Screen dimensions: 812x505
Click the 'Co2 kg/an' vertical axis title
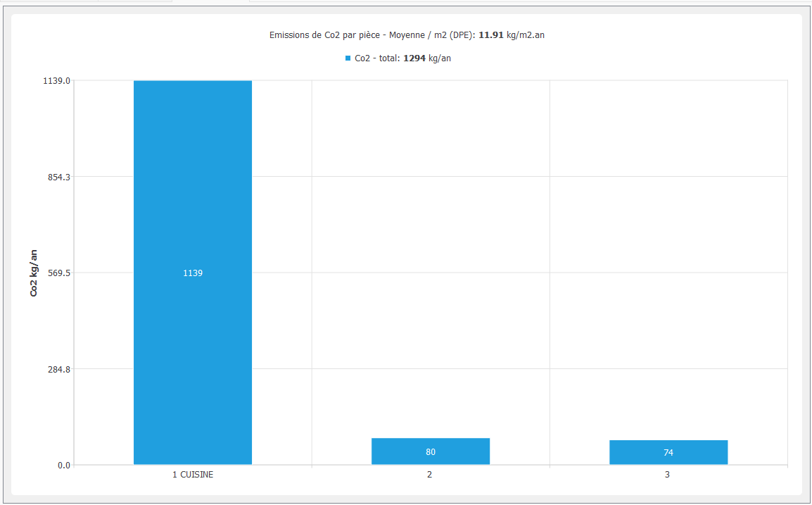click(34, 273)
